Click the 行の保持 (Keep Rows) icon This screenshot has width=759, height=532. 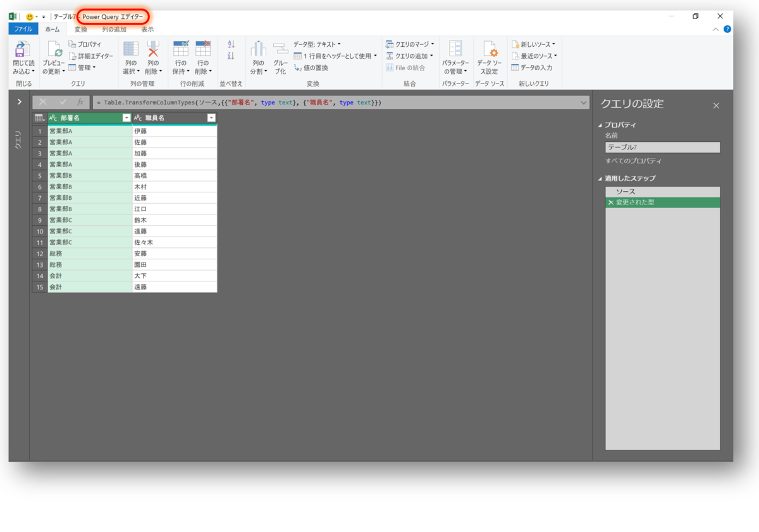181,49
